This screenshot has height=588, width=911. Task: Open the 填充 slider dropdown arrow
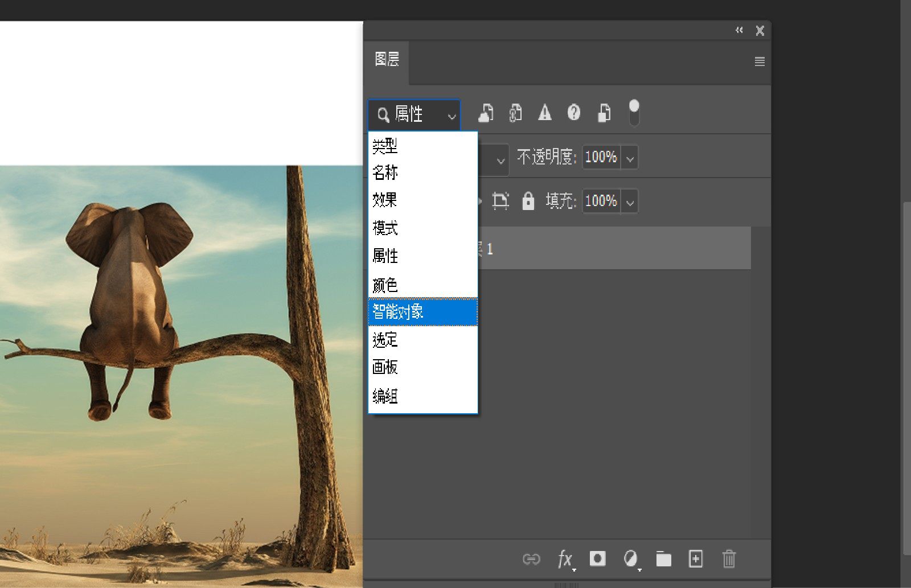(x=630, y=202)
